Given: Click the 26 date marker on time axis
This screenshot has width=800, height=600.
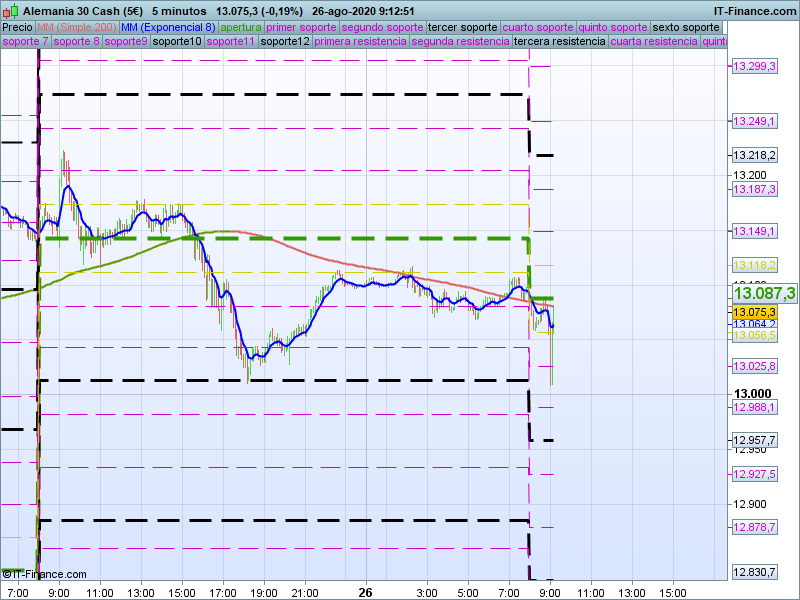Looking at the screenshot, I should coord(366,592).
